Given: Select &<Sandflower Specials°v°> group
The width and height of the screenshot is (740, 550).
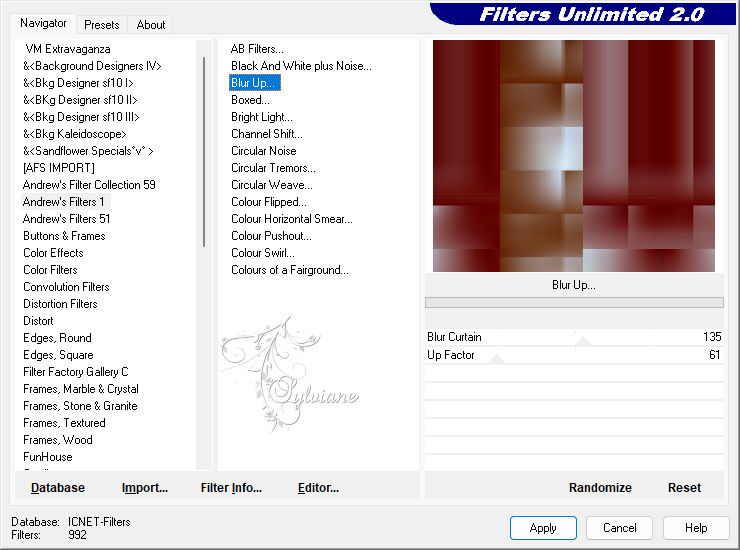Looking at the screenshot, I should 88,151.
